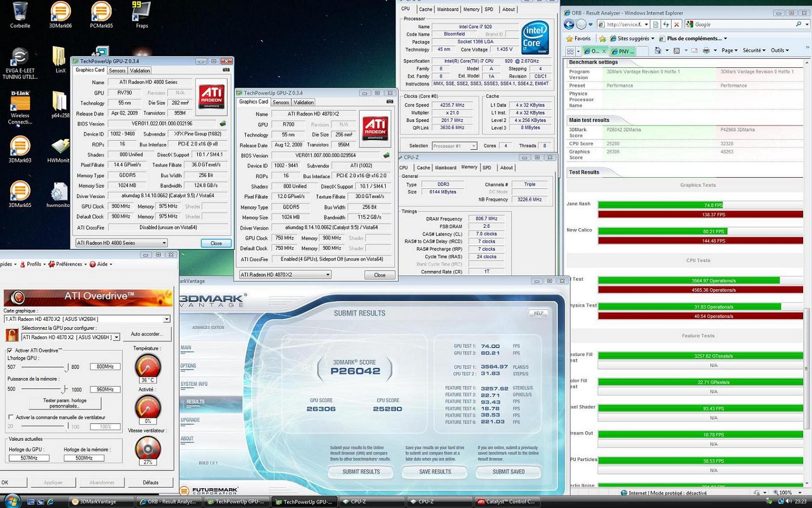812x508 pixels.
Task: Click the Windows Start orb
Action: pyautogui.click(x=11, y=501)
